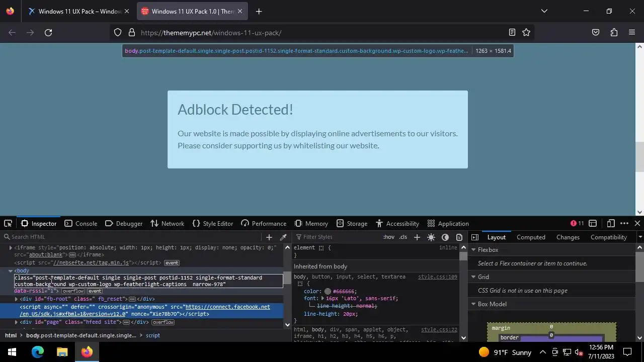Viewport: 644px width, 362px height.
Task: Expand the font shorthand property
Action: tap(323, 299)
